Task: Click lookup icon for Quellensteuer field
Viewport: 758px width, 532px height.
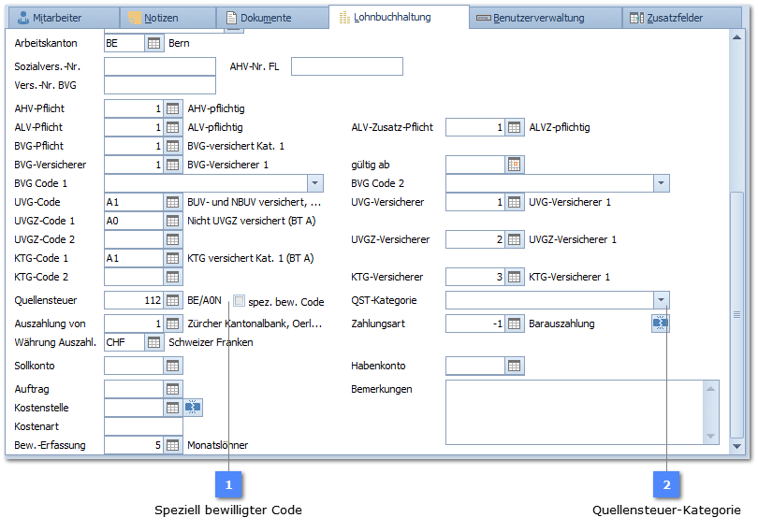Action: point(173,301)
